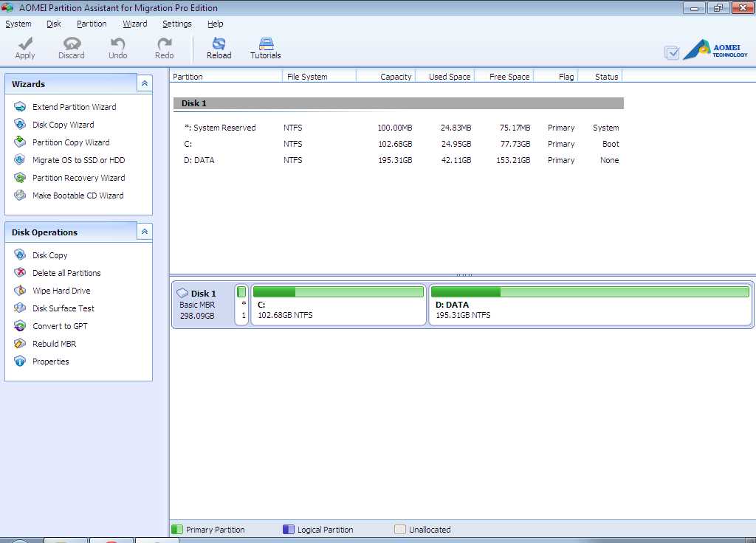Open the System menu

coord(18,24)
